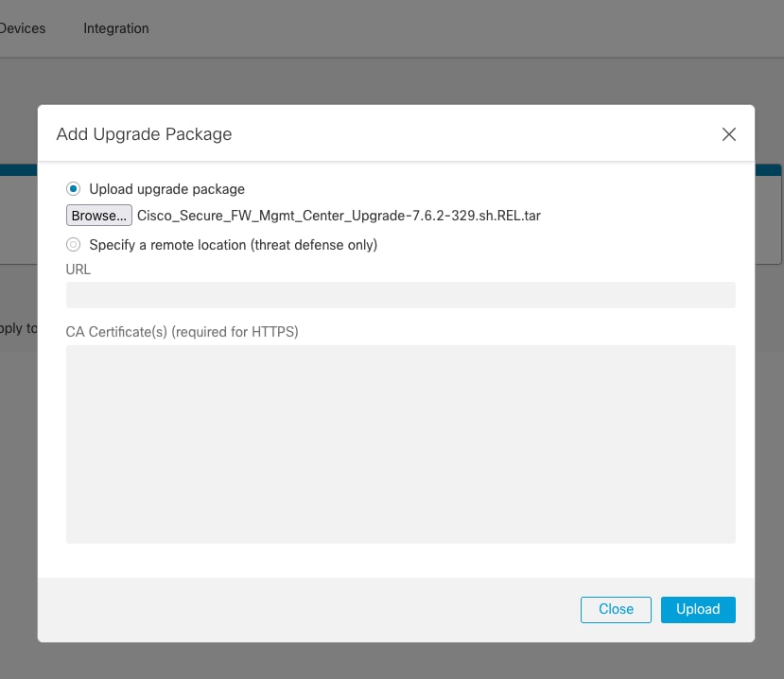Click the remote location (threat defense only) label
This screenshot has width=784, height=679.
click(x=233, y=245)
